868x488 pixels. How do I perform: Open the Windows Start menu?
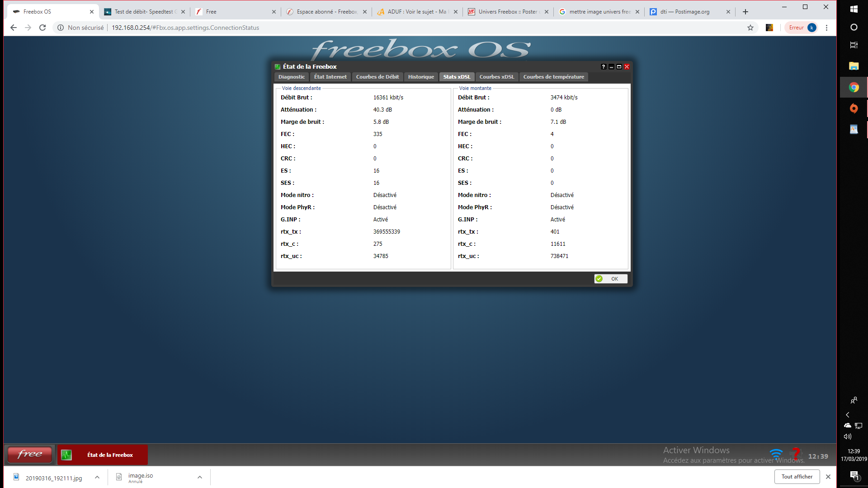click(x=854, y=9)
